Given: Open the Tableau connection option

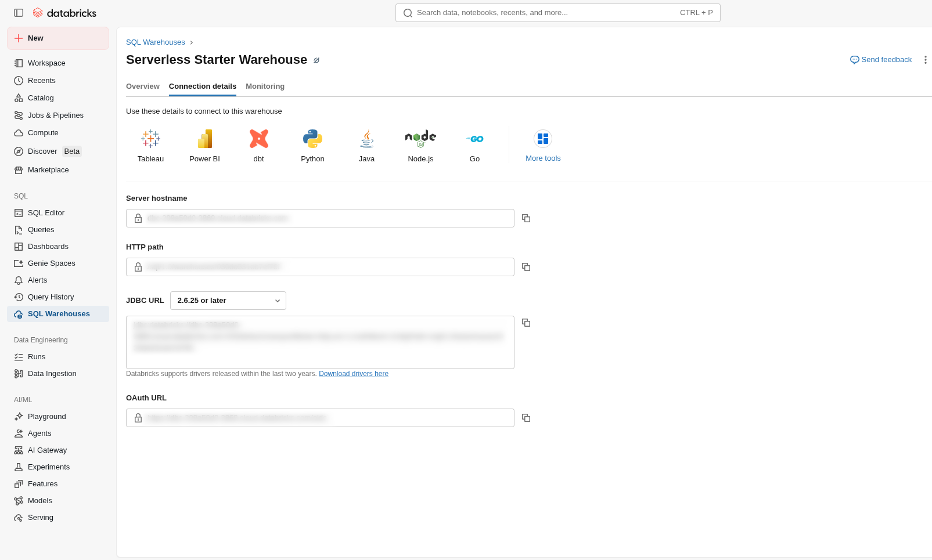Looking at the screenshot, I should pos(150,146).
